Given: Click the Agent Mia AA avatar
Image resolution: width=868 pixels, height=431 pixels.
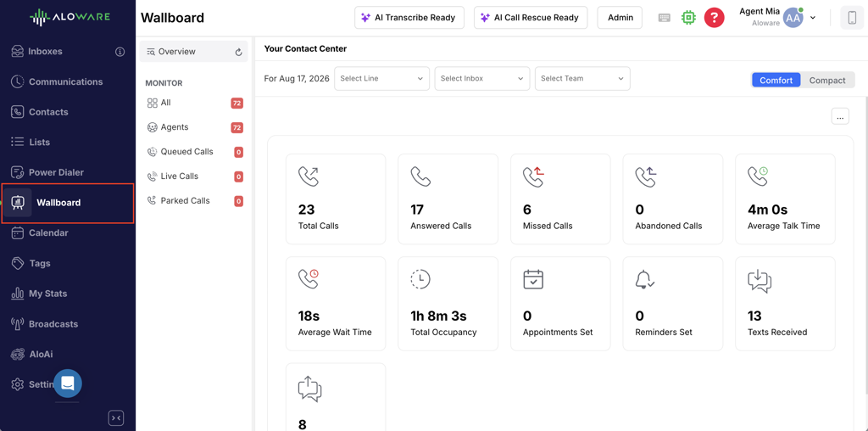Looking at the screenshot, I should click(x=793, y=18).
